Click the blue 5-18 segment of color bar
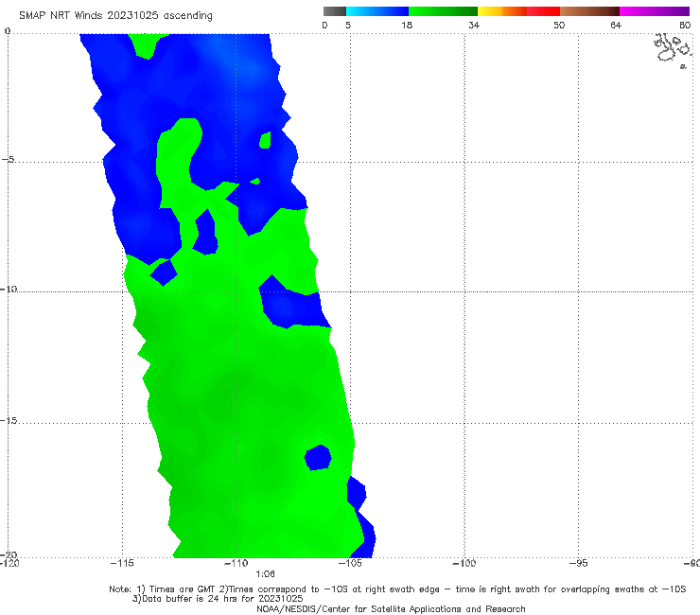Screen dimensions: 700x615 click(377, 11)
